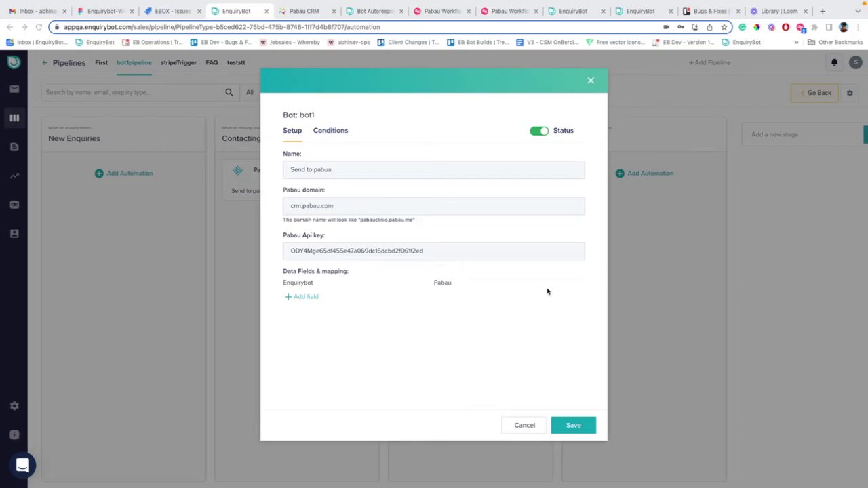The height and width of the screenshot is (488, 868).
Task: Open the FAQ pipeline tab
Action: point(212,62)
